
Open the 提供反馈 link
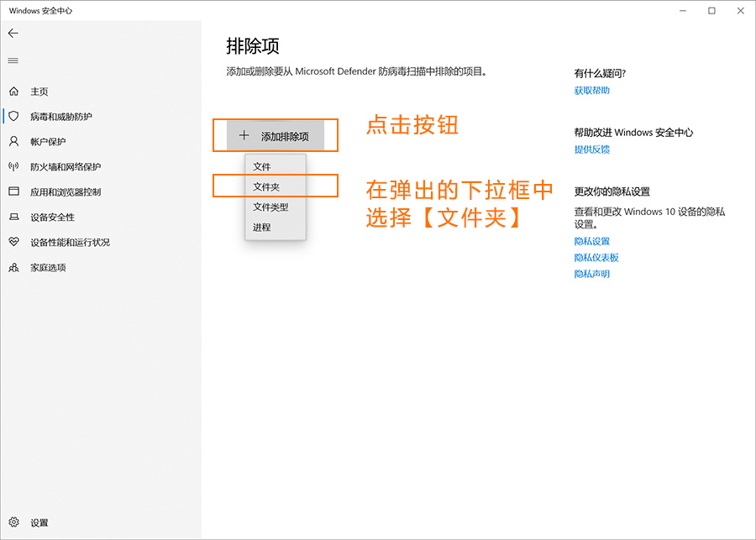(x=591, y=149)
